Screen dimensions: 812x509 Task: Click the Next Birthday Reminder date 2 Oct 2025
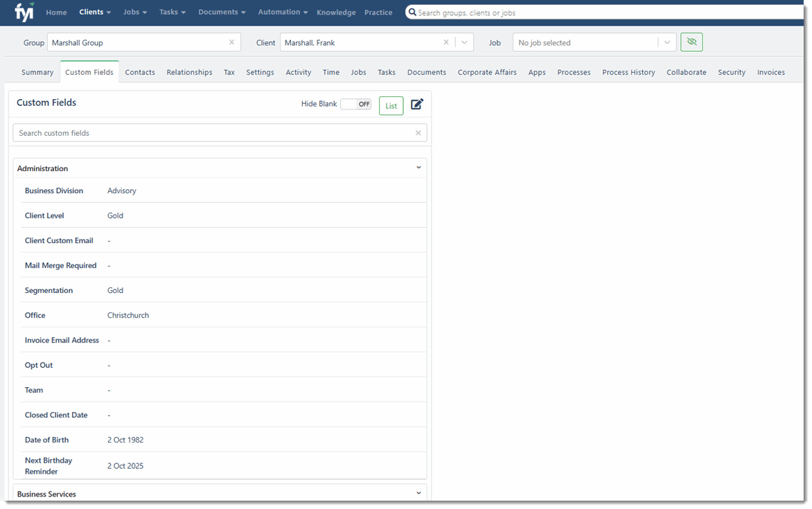coord(125,465)
